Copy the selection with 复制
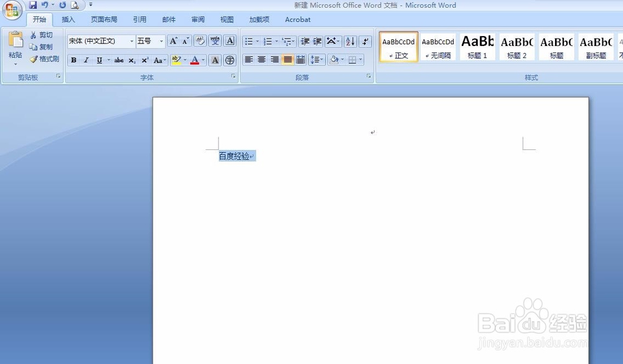The height and width of the screenshot is (364, 623). tap(41, 47)
